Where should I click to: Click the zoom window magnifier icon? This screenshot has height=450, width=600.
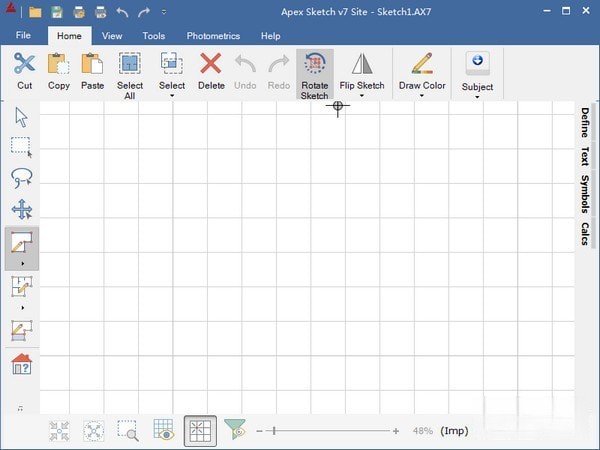(x=128, y=431)
